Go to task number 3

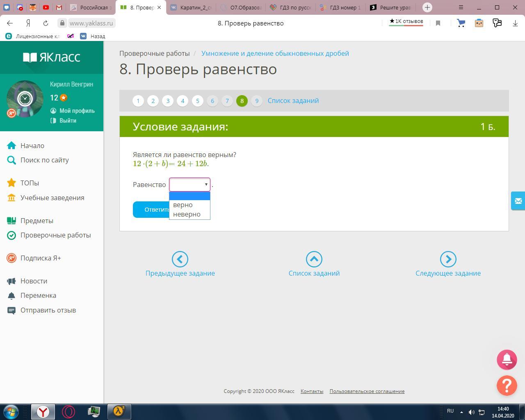168,101
